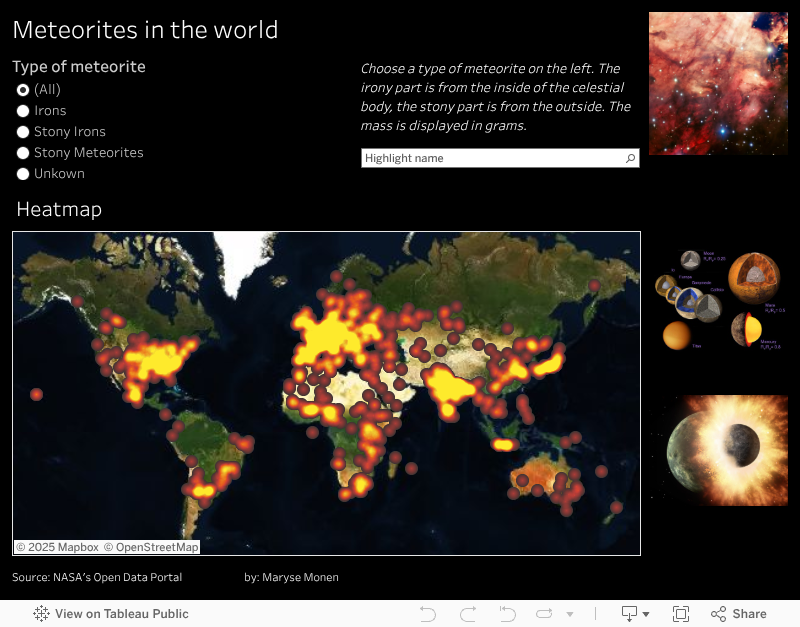Open the Download dropdown in the toolbar
The width and height of the screenshot is (800, 627).
click(x=635, y=614)
